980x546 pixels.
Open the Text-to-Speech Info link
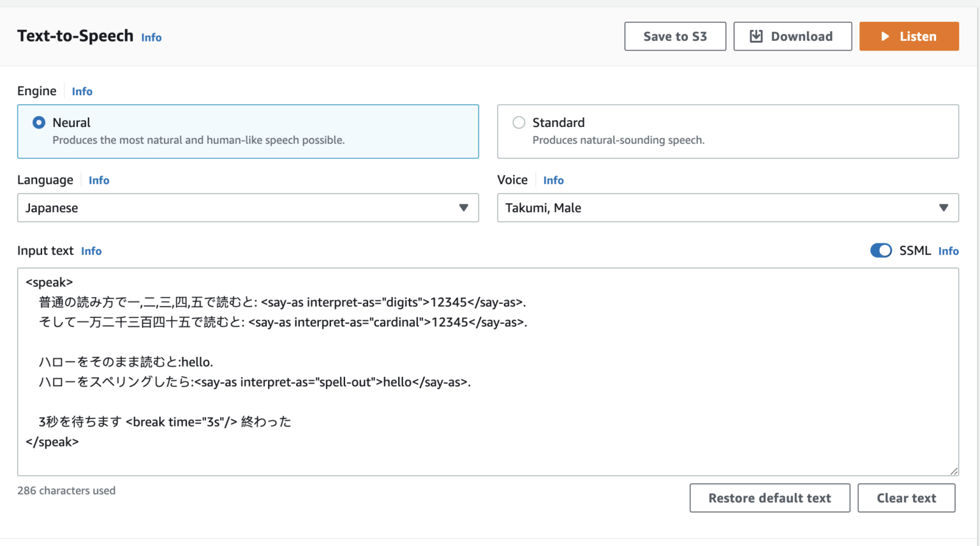coord(151,38)
